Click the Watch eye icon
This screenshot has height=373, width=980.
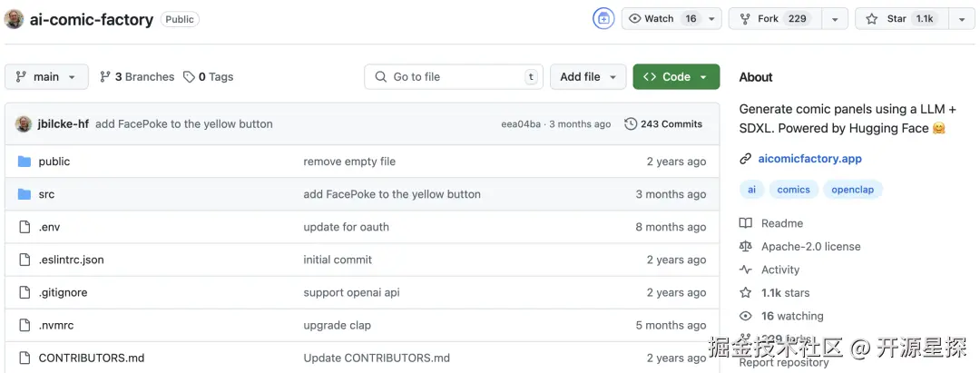point(635,19)
